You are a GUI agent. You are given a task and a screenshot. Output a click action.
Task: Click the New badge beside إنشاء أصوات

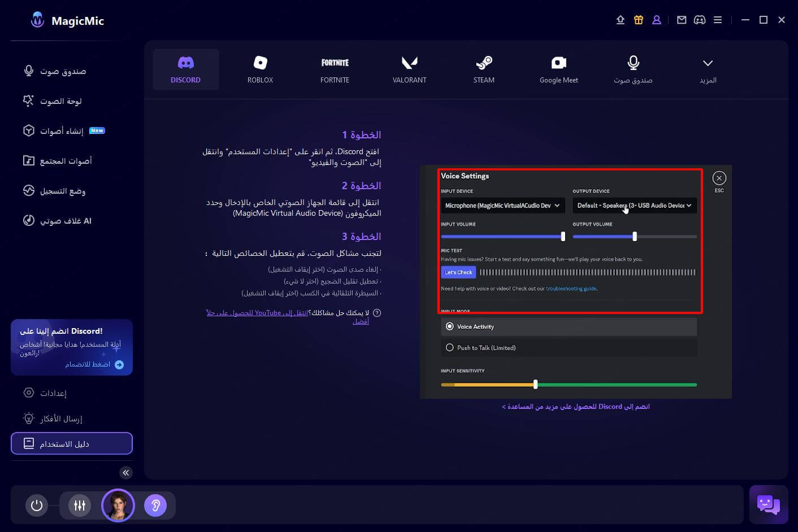click(97, 130)
